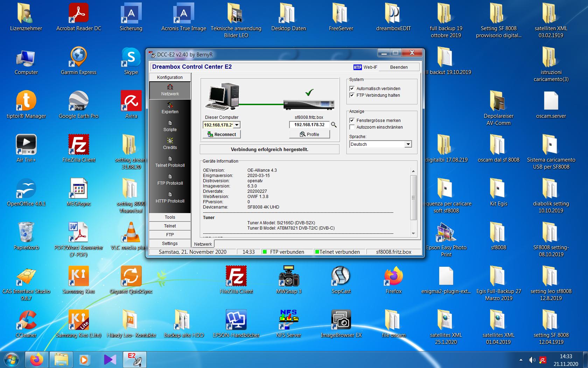Click the 'Verbindung erfolgreich hergestellt.' status message
The image size is (588, 368).
pos(269,150)
